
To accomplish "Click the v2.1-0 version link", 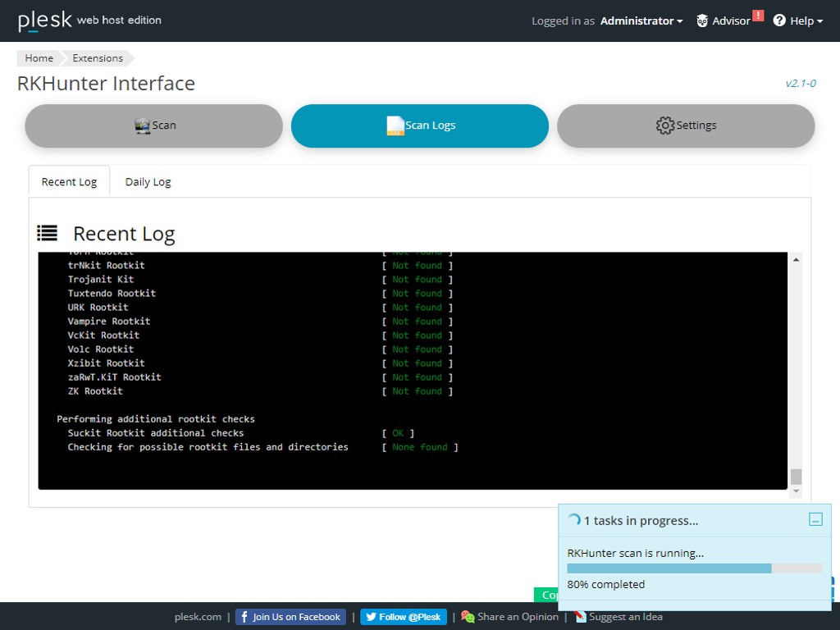I will (x=801, y=84).
